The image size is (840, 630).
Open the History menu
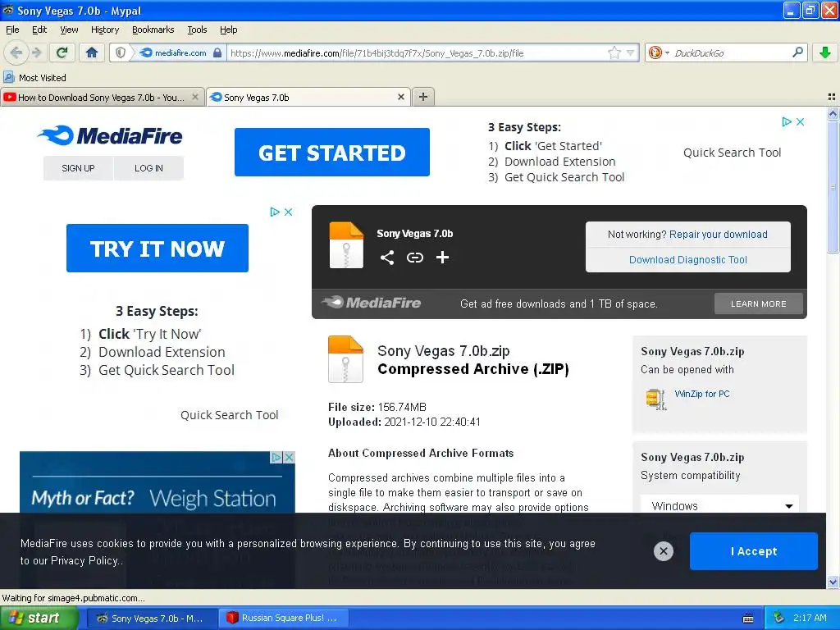coord(105,30)
